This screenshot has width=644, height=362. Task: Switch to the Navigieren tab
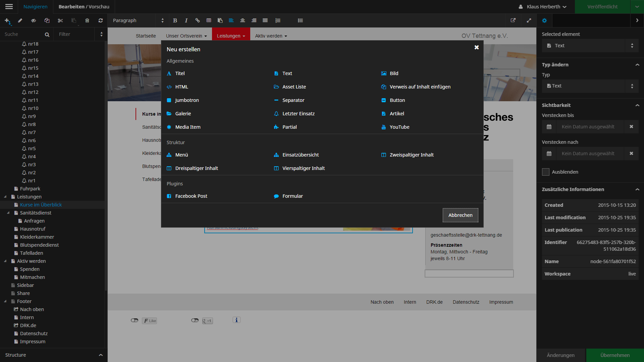[35, 7]
